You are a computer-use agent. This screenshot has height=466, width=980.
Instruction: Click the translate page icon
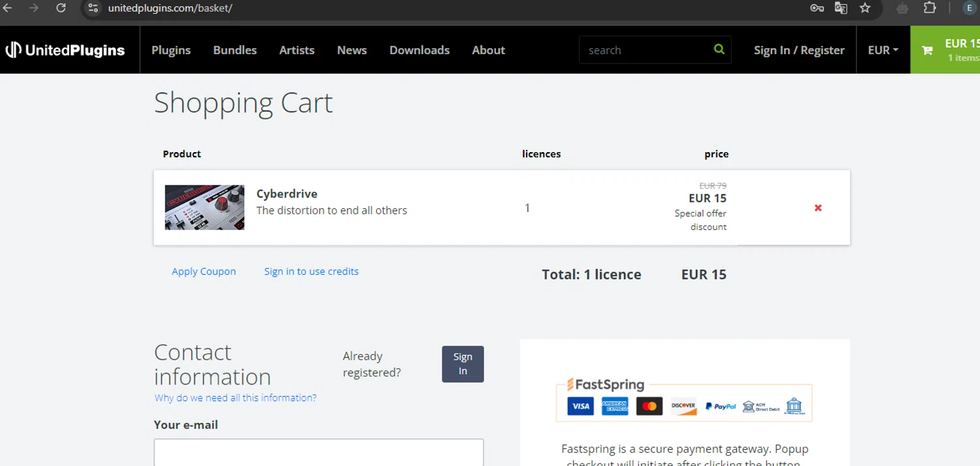pos(841,8)
